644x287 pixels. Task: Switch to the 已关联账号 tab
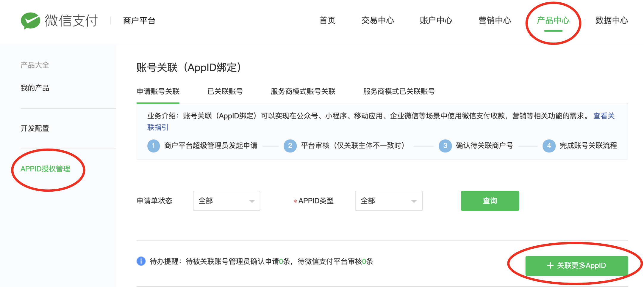(225, 92)
